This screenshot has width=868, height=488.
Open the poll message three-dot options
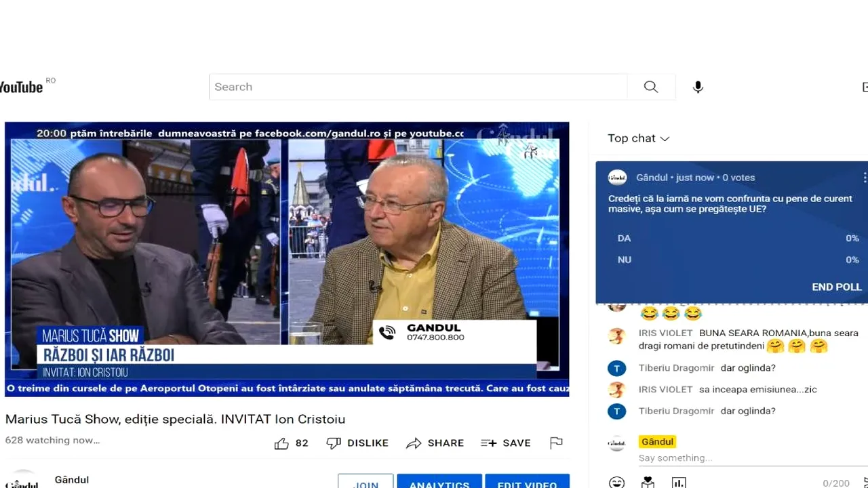click(863, 177)
